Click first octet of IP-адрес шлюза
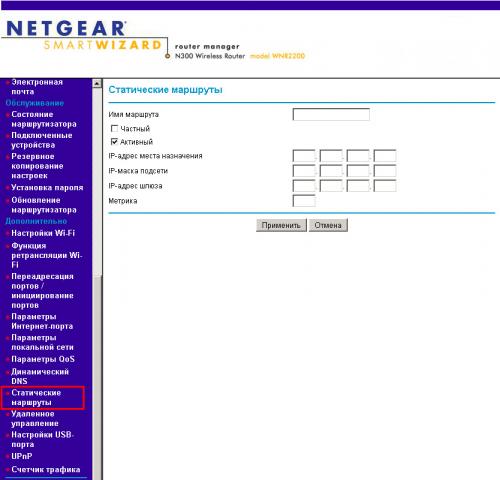This screenshot has height=480, width=500. tap(304, 186)
